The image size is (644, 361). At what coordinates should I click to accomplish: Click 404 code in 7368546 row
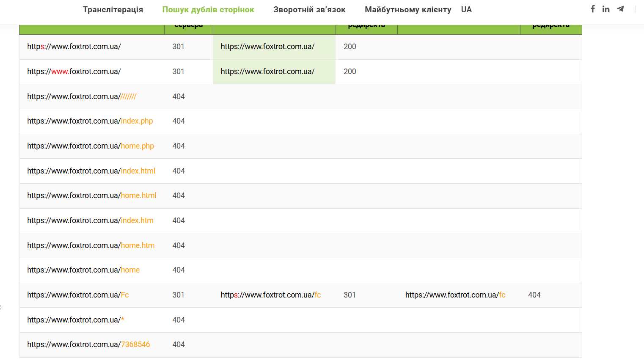click(179, 344)
